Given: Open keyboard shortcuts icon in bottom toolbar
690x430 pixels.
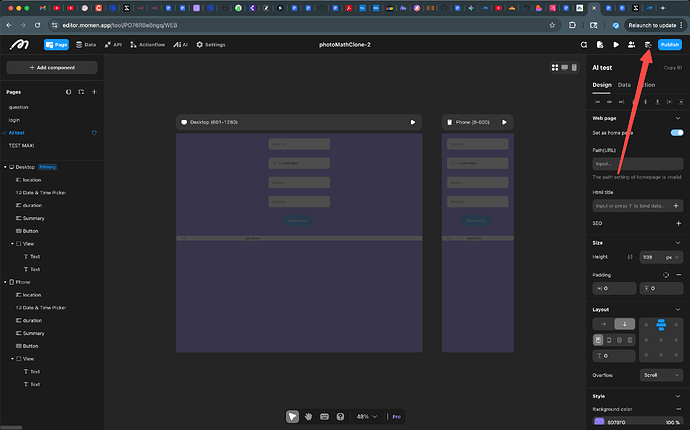Looking at the screenshot, I should pos(325,416).
